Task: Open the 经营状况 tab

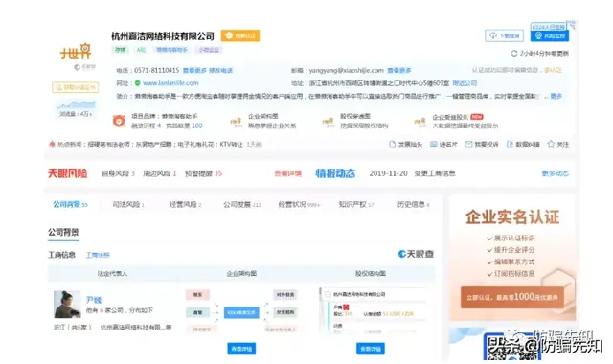Action: pyautogui.click(x=299, y=204)
